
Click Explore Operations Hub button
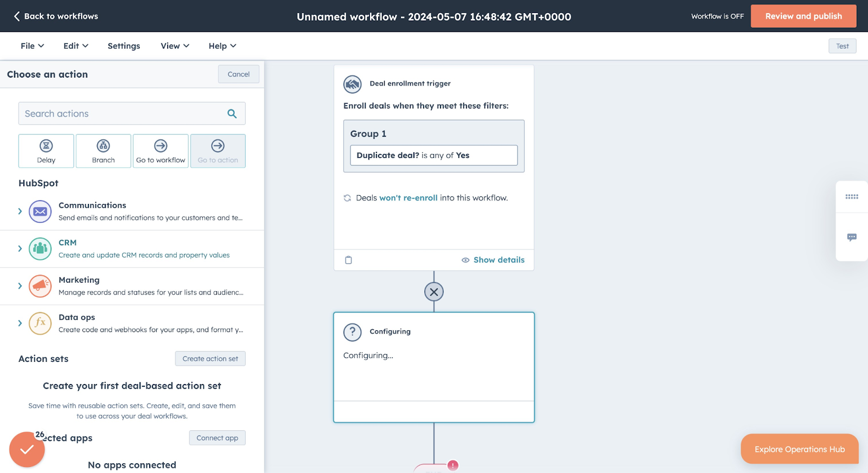click(x=800, y=449)
